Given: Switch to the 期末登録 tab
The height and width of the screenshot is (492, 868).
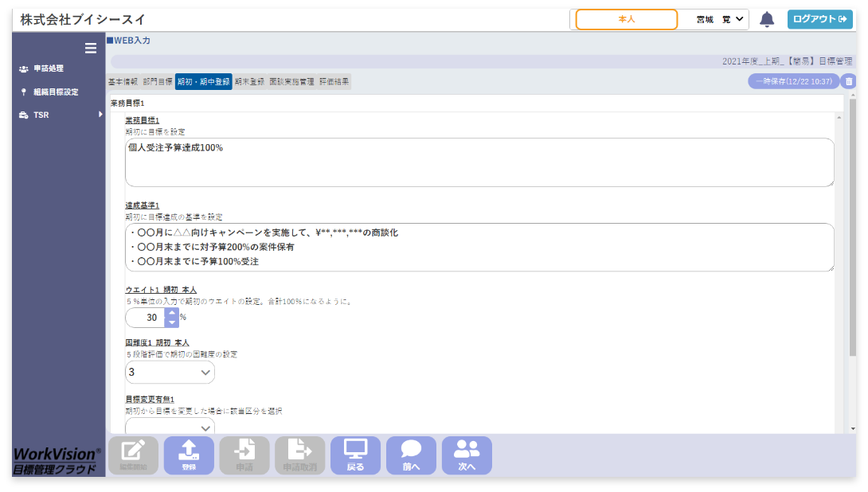Looking at the screenshot, I should coord(249,81).
